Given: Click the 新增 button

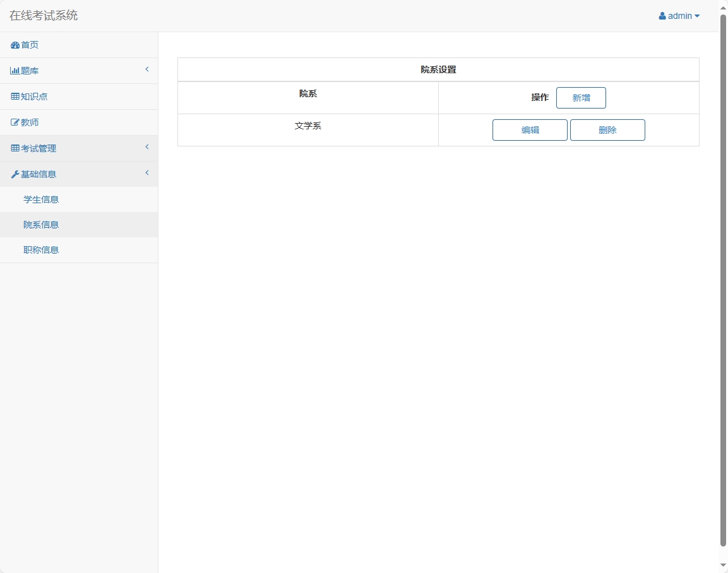Looking at the screenshot, I should (x=581, y=98).
